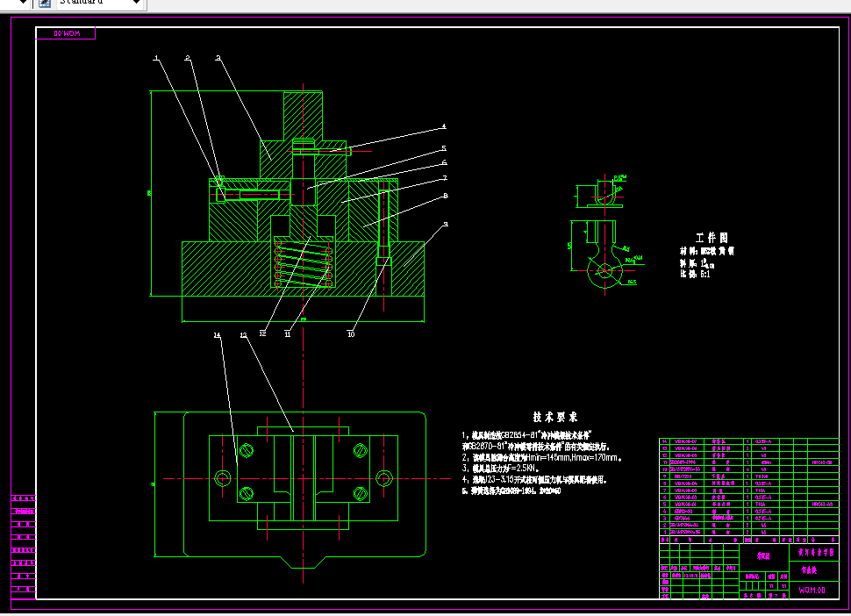Select part callout number 7 label
This screenshot has height=616, width=851.
coord(445,178)
